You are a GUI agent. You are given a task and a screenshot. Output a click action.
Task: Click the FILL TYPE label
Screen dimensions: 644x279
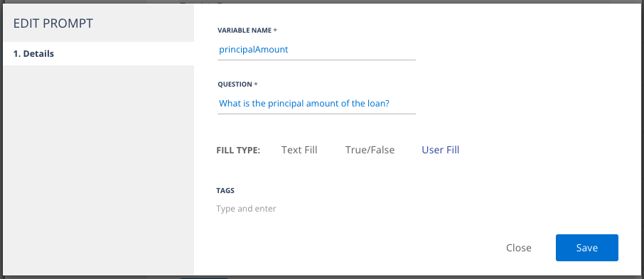tap(238, 151)
